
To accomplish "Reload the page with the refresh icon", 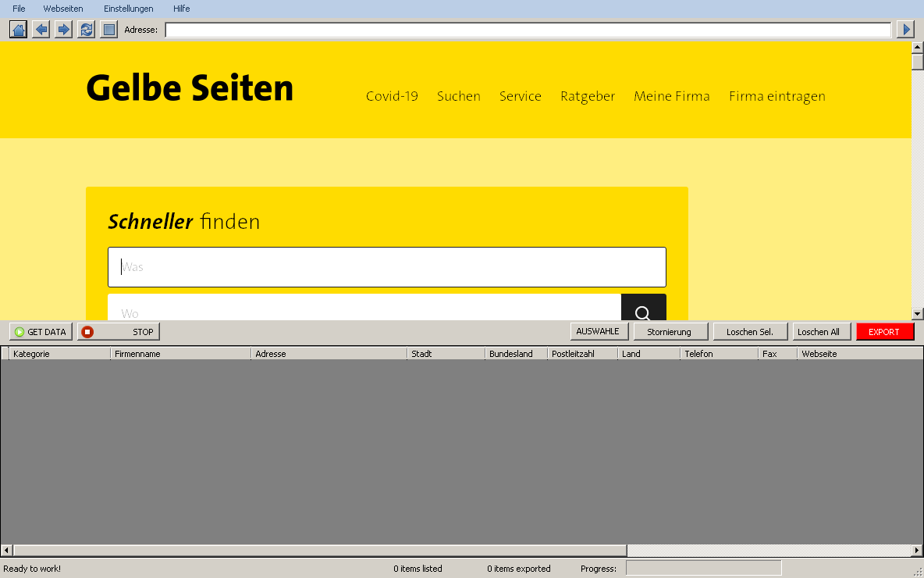I will pos(86,30).
